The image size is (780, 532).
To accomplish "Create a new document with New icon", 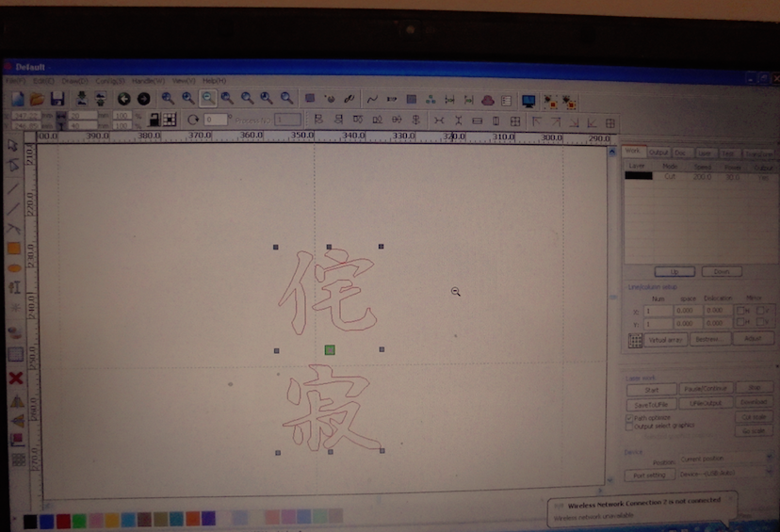I will point(18,99).
